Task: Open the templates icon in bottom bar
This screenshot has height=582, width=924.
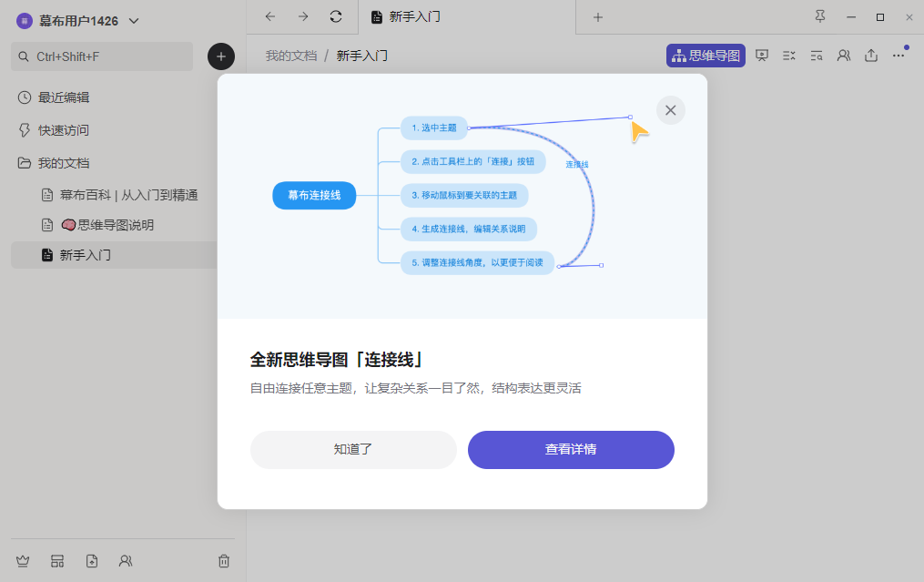Action: coord(57,561)
